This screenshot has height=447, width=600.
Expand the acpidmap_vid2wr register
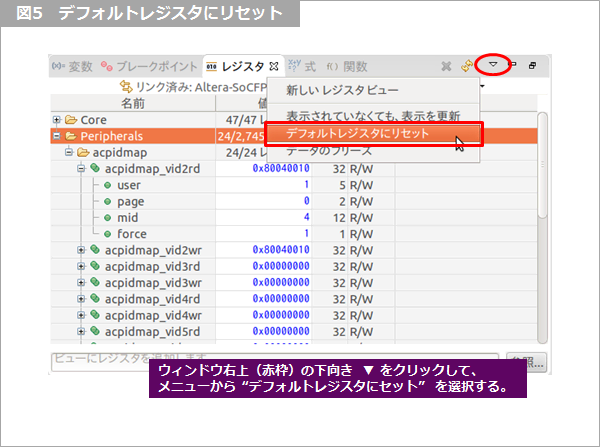(82, 249)
